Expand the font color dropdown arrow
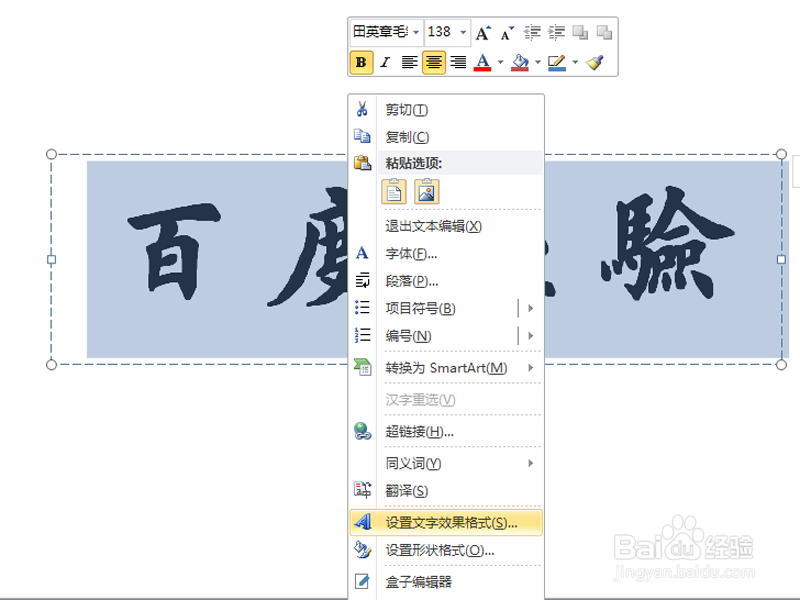 pos(499,62)
